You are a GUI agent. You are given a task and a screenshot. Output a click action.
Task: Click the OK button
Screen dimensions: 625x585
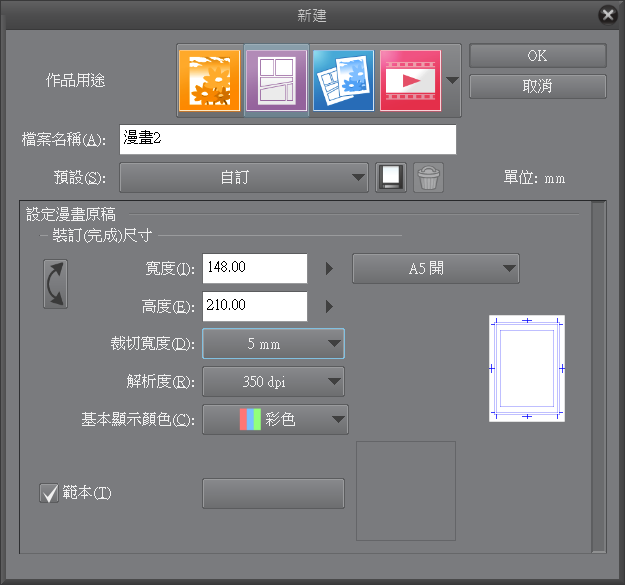[x=538, y=56]
